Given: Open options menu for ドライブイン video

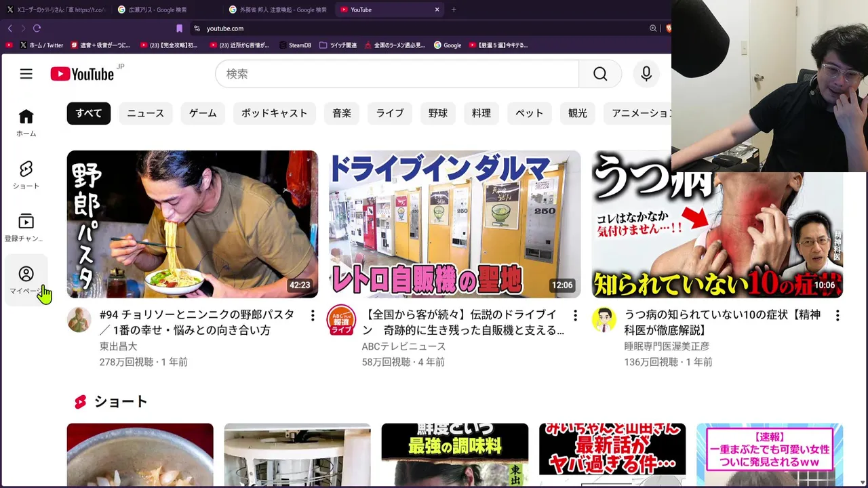Looking at the screenshot, I should coord(575,315).
